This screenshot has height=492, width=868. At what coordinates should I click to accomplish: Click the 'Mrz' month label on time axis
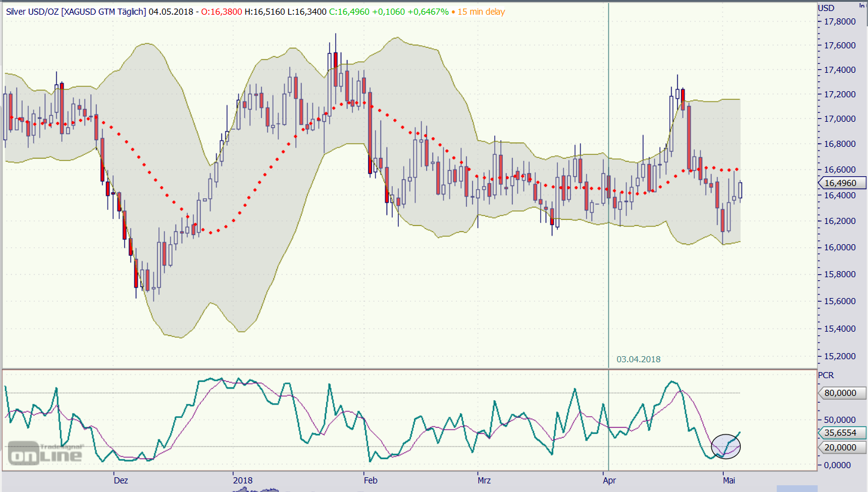[x=484, y=480]
